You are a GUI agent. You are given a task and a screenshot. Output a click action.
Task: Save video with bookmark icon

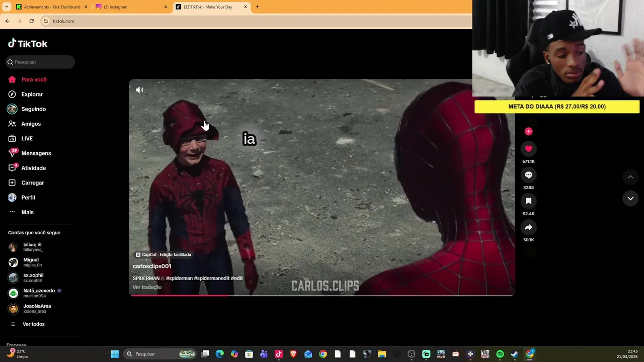pos(528,201)
